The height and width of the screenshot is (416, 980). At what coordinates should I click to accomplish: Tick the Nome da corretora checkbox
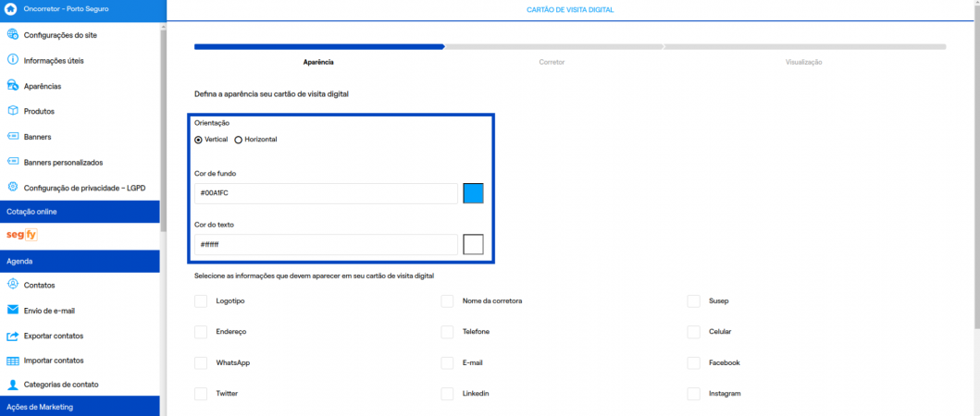[447, 301]
